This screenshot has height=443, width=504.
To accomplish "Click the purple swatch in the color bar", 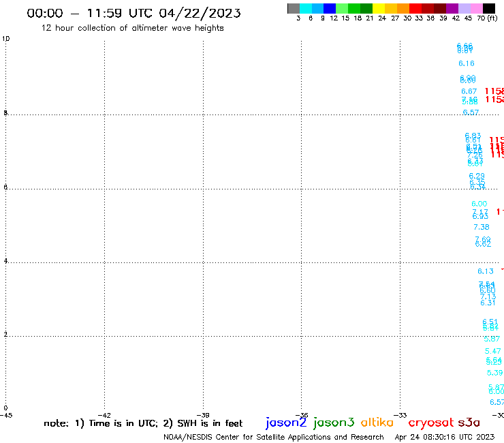I will 452,8.
